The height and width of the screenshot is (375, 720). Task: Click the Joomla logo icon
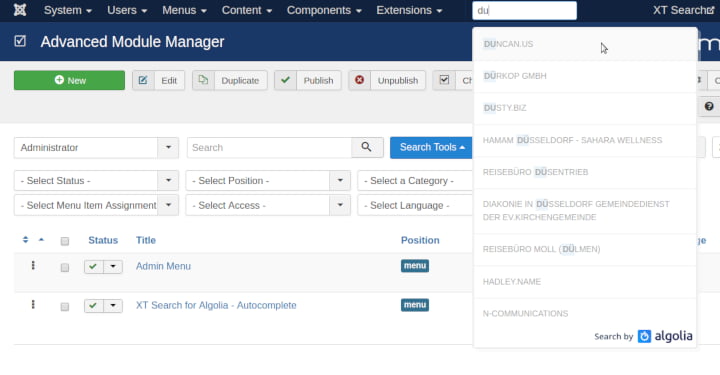coord(20,10)
